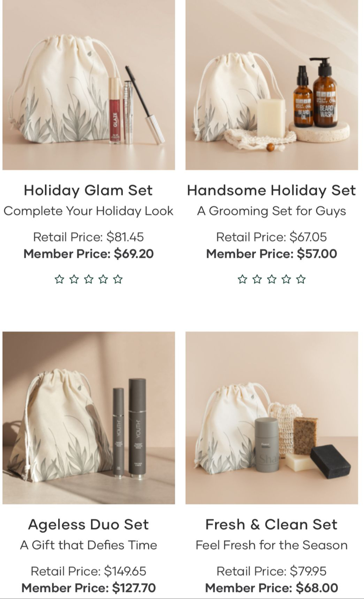The width and height of the screenshot is (364, 599).
Task: Select the third star for Holiday Glam Set
Action: [89, 279]
